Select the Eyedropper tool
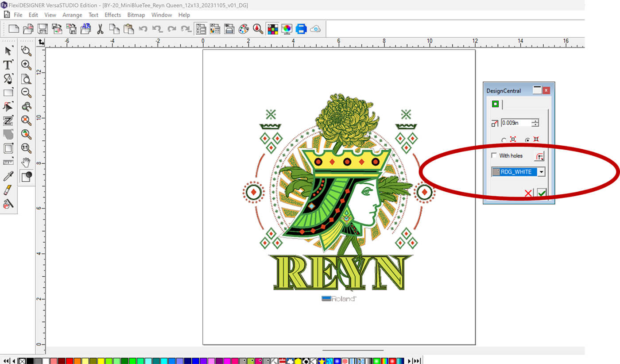The height and width of the screenshot is (364, 620). tap(8, 176)
